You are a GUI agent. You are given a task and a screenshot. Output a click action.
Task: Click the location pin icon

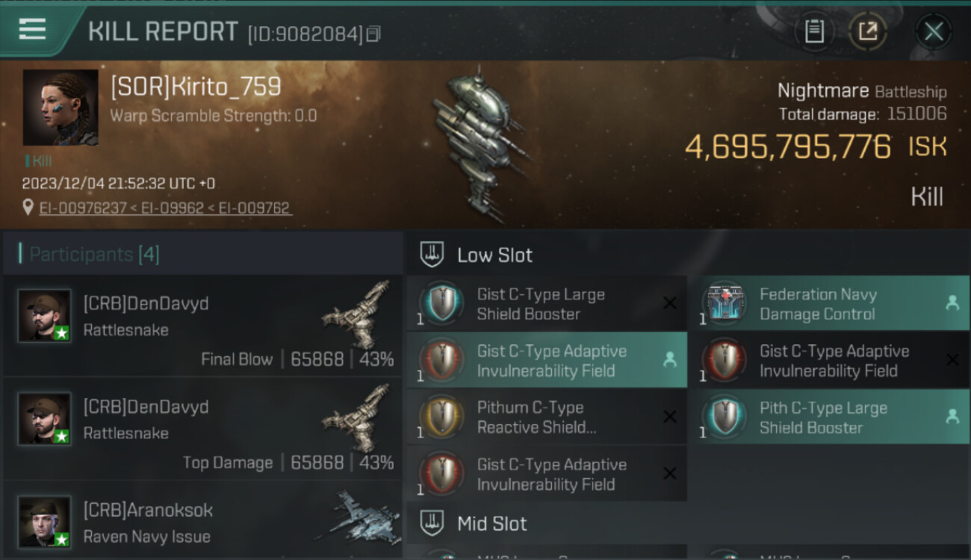tap(28, 208)
